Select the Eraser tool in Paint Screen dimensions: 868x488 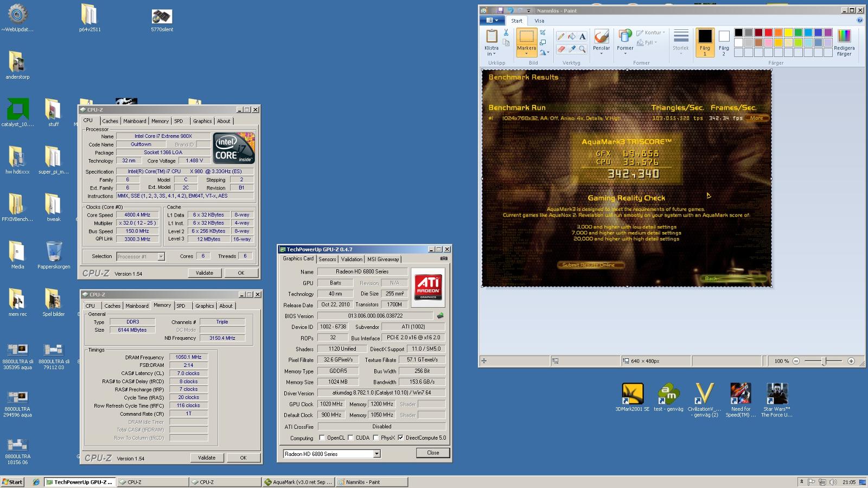pyautogui.click(x=561, y=49)
